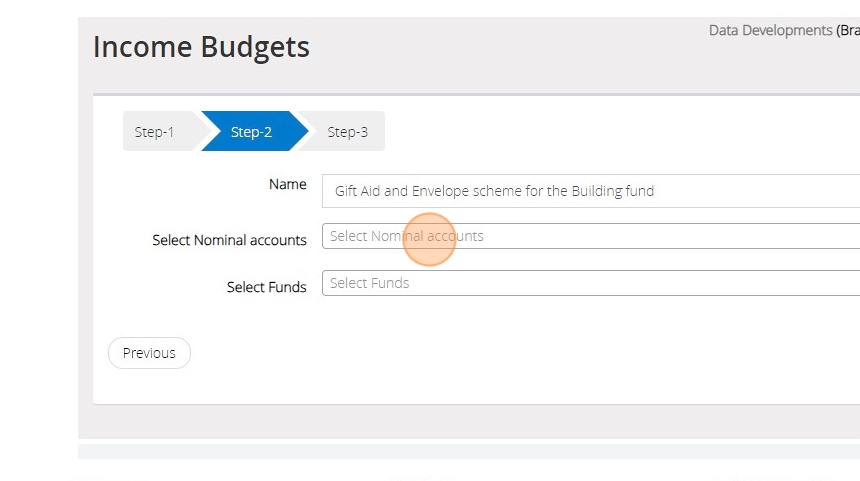This screenshot has width=860, height=481.
Task: Click the "Select Funds" placeholder text
Action: (369, 283)
